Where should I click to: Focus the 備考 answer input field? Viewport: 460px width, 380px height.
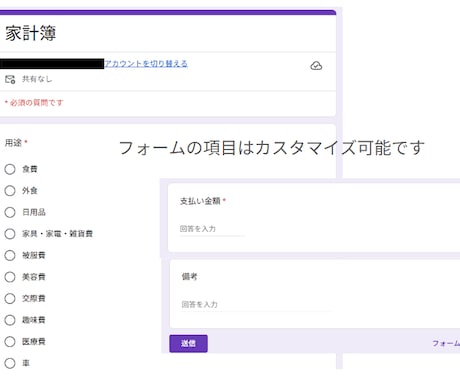tap(256, 305)
